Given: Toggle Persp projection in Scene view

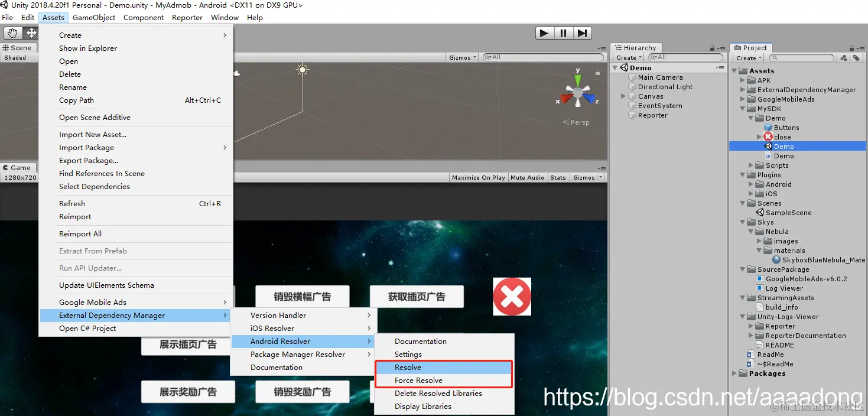Looking at the screenshot, I should pos(576,122).
